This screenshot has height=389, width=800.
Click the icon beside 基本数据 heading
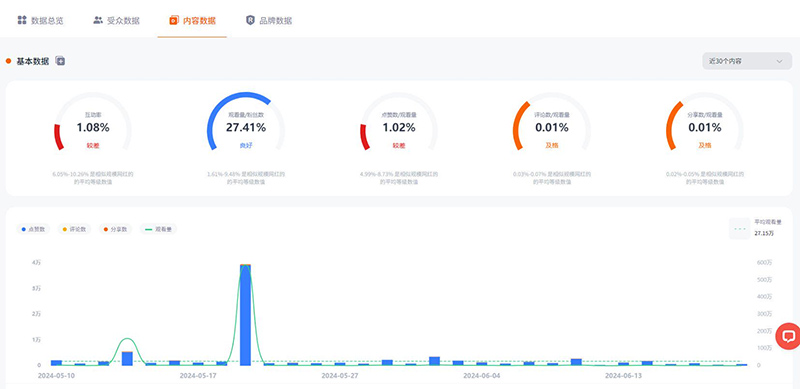click(60, 61)
